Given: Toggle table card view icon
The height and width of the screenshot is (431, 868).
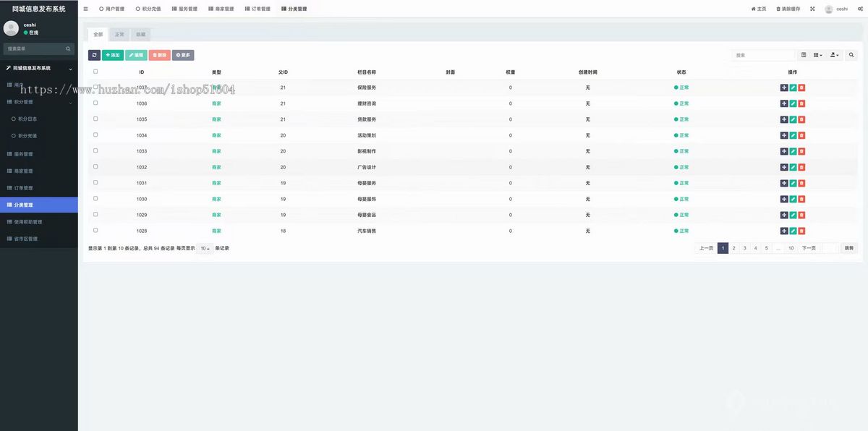Looking at the screenshot, I should (x=804, y=55).
